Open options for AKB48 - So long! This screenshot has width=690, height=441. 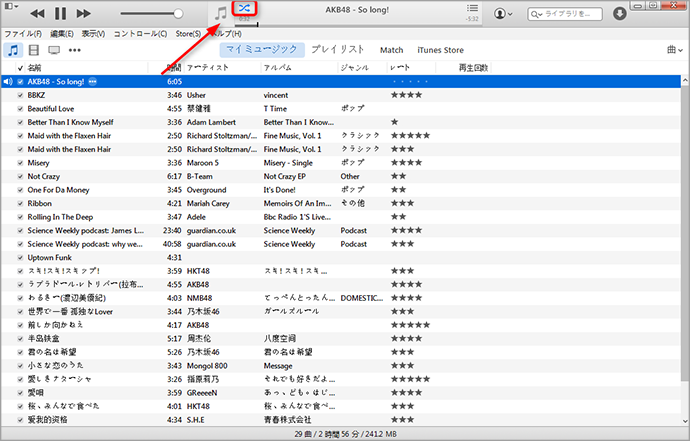[x=92, y=81]
